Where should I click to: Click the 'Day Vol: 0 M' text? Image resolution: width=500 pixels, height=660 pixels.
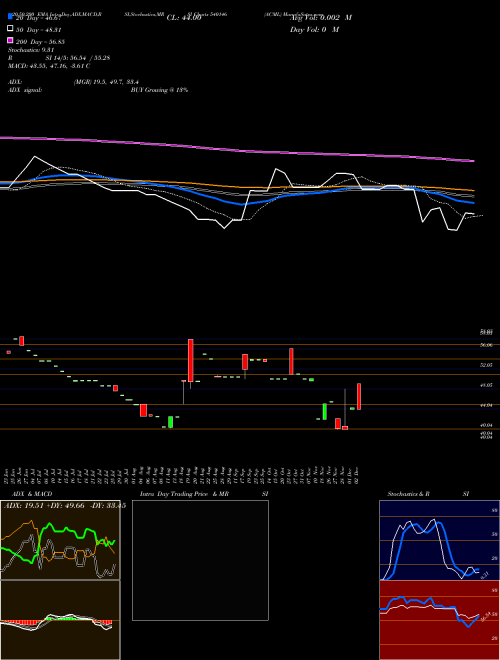[314, 30]
